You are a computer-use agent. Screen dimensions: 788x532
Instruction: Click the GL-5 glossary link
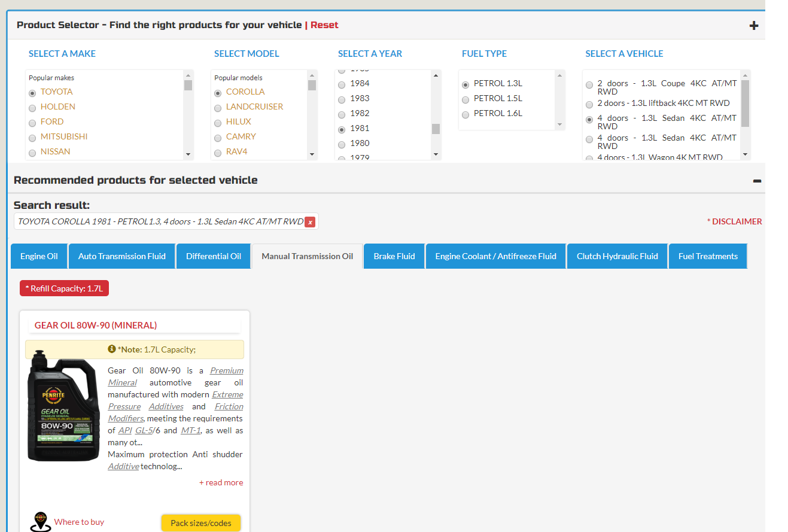click(145, 430)
